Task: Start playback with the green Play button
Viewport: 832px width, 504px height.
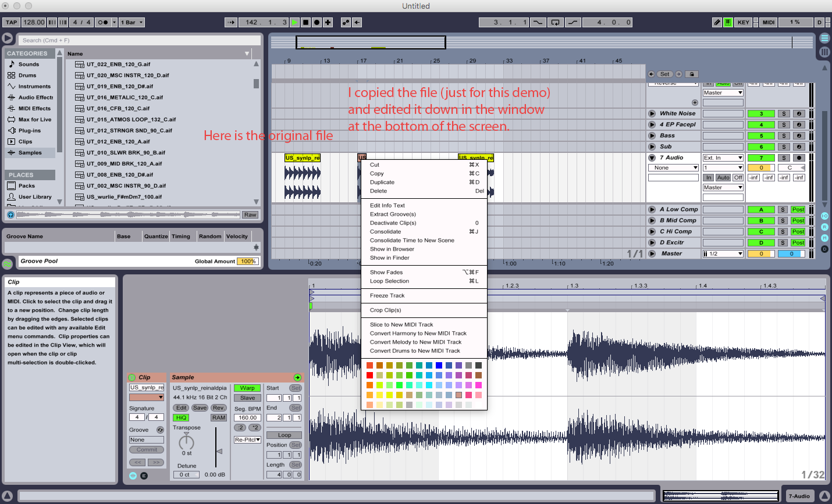Action: click(294, 22)
